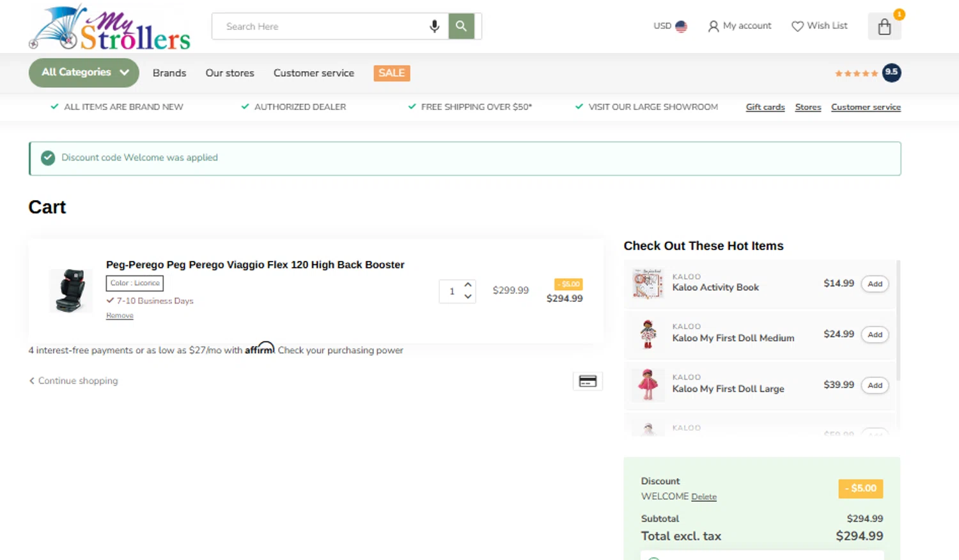Click ALL ITEMS ARE BRAND NEW text
This screenshot has width=959, height=560.
click(123, 107)
